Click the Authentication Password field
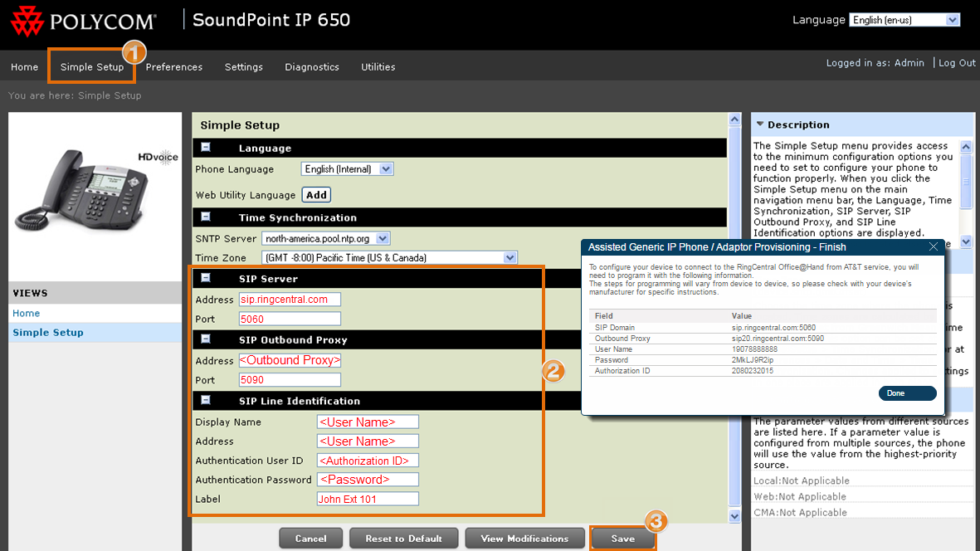The image size is (980, 551). coord(368,479)
